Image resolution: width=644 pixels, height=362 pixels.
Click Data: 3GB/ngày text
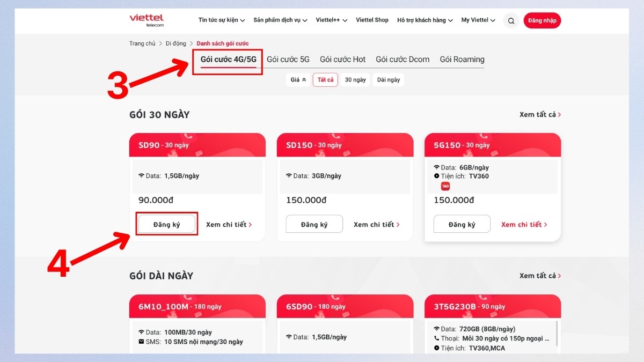point(313,176)
